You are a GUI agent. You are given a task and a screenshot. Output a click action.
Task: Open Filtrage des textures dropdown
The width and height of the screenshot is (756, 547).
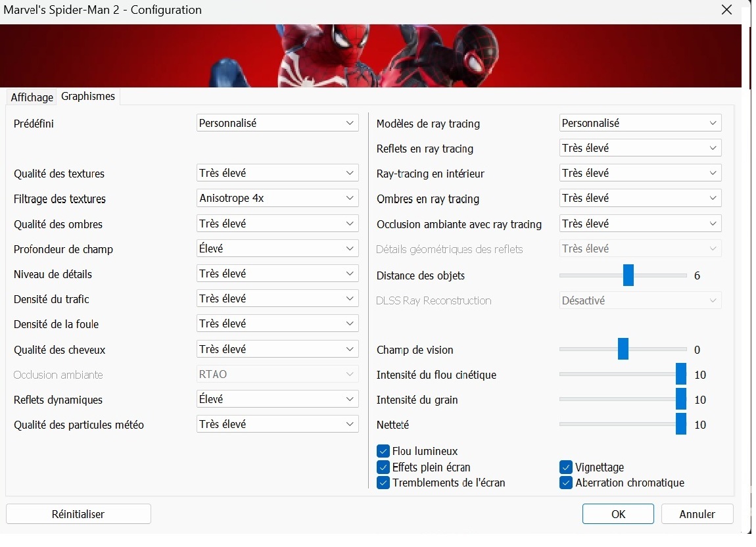[x=277, y=199]
